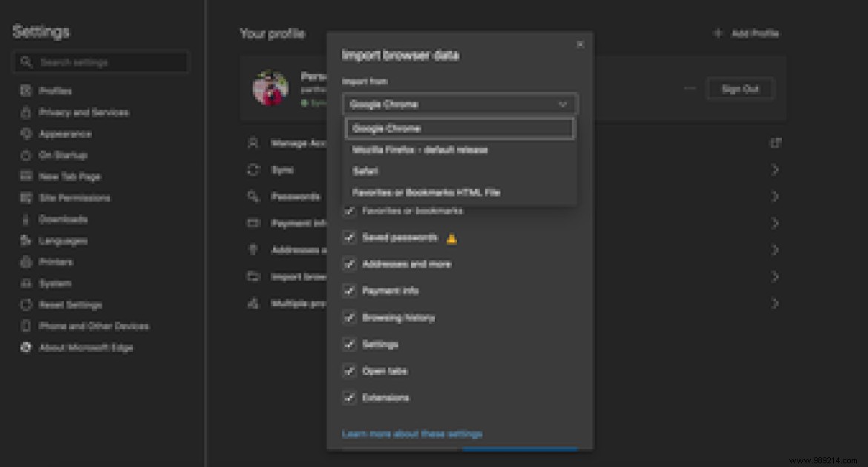Screen dimensions: 868x467
Task: Click the Phone and Other Devices icon
Action: (25, 326)
